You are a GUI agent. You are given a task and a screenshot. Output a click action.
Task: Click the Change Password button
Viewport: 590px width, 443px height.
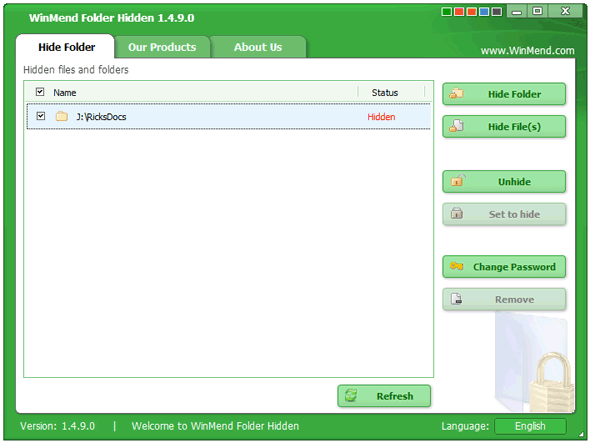point(504,266)
